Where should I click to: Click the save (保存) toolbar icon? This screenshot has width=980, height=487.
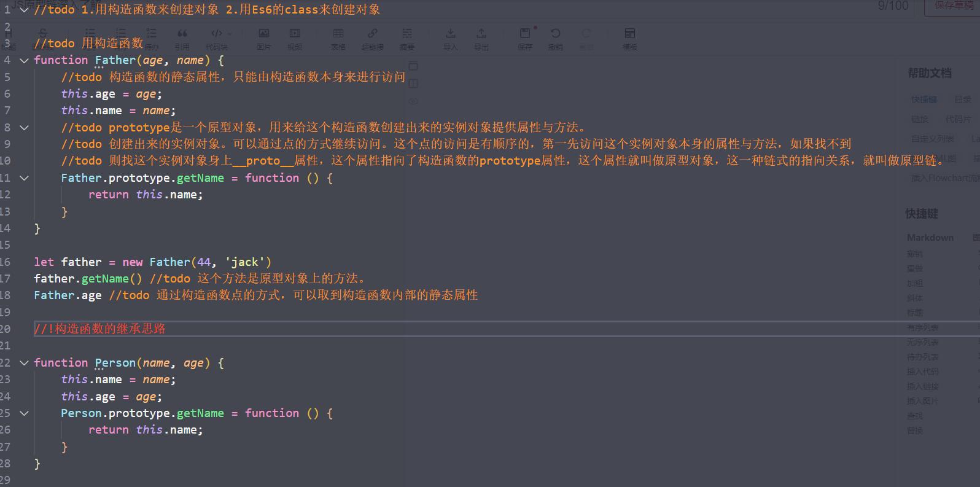[x=525, y=33]
